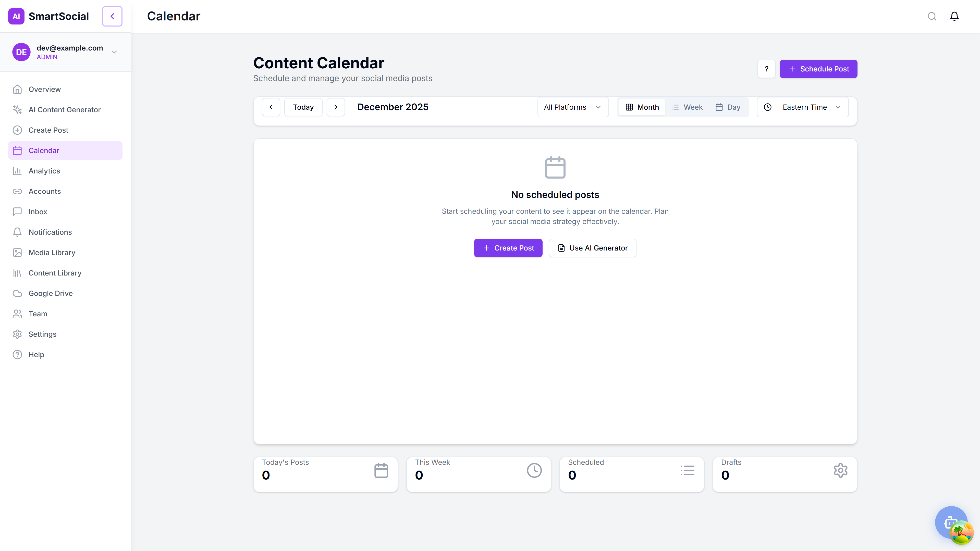Open the search icon in the top bar
Image resolution: width=980 pixels, height=551 pixels.
click(x=932, y=16)
